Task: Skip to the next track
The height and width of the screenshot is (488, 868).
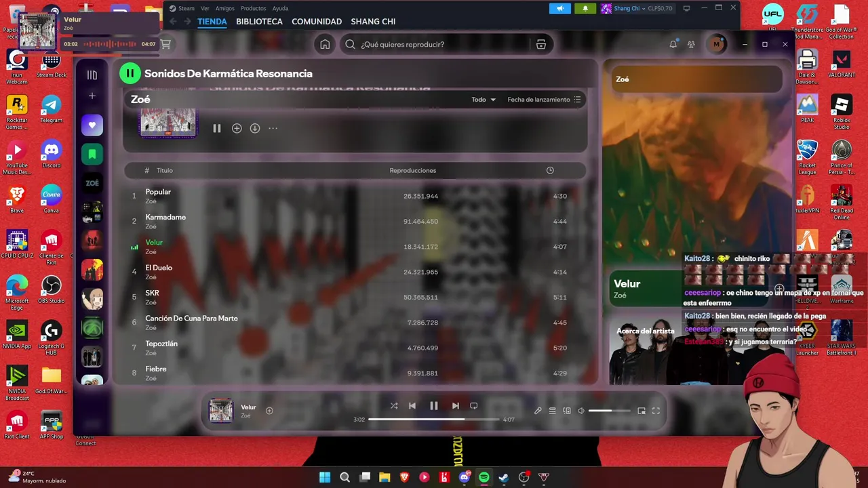Action: click(456, 406)
